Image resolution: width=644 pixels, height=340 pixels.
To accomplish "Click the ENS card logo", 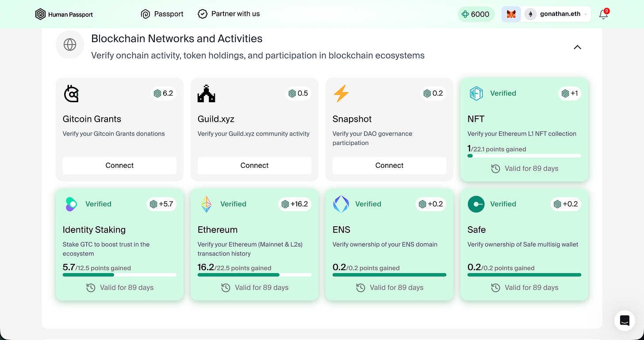I will pos(341,204).
